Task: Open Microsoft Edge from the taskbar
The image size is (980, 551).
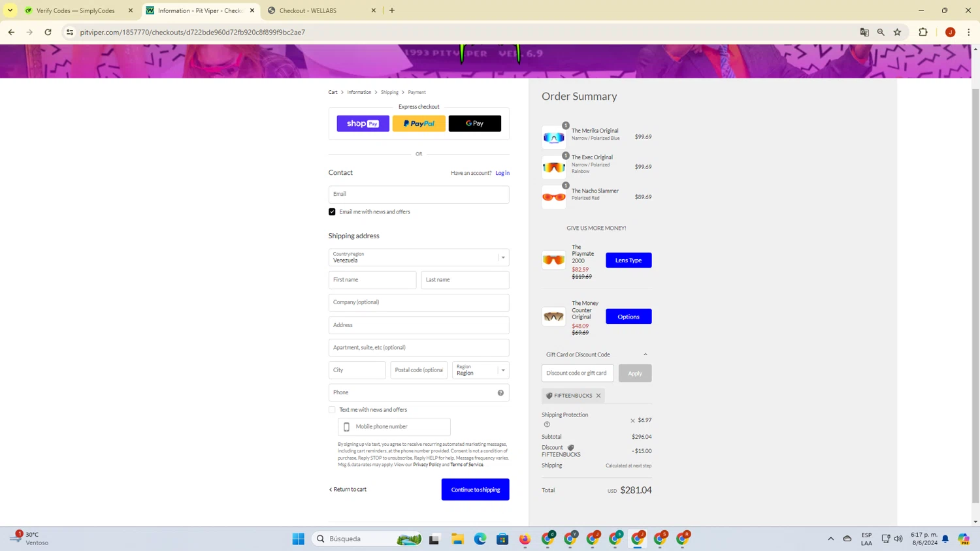Action: pyautogui.click(x=480, y=539)
